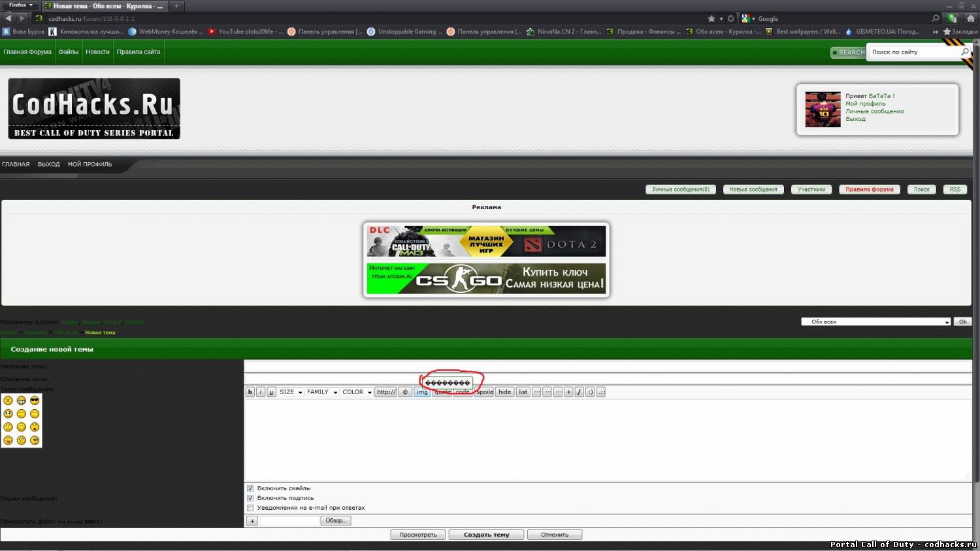Open the Firefox application menu
The width and height of the screenshot is (980, 551).
(20, 5)
